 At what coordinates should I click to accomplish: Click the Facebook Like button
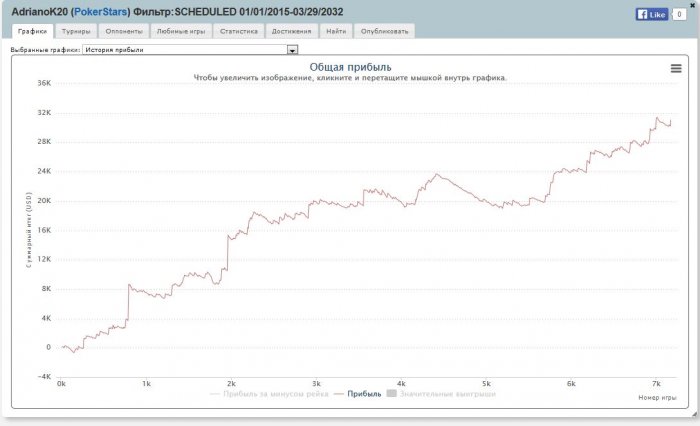652,14
